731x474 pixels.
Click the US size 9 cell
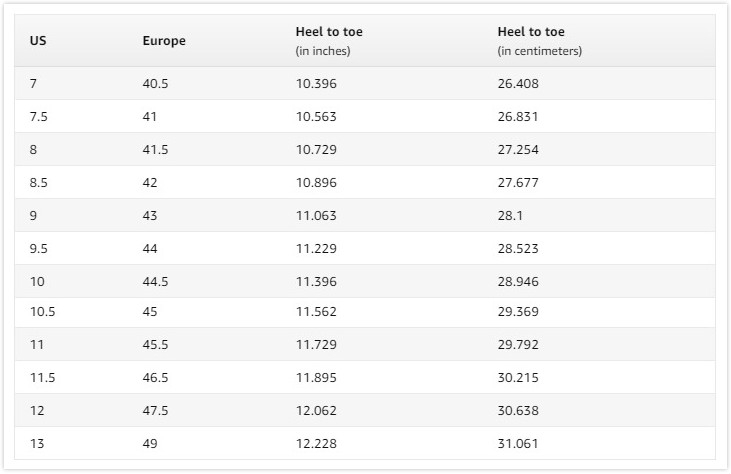pyautogui.click(x=34, y=215)
